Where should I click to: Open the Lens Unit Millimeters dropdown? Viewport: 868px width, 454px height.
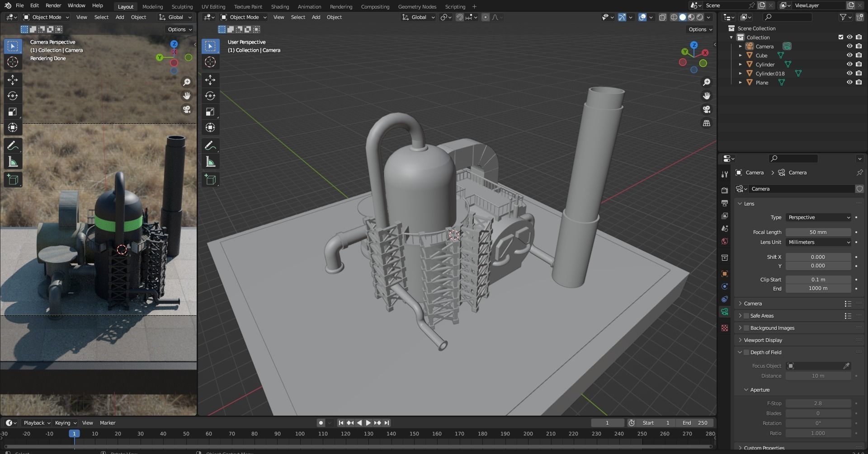(x=818, y=242)
